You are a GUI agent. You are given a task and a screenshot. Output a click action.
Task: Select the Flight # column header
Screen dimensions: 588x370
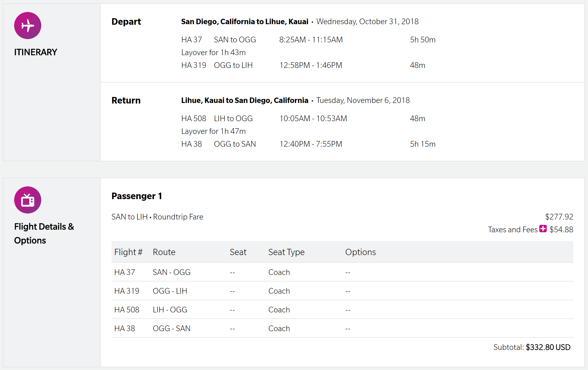point(128,252)
